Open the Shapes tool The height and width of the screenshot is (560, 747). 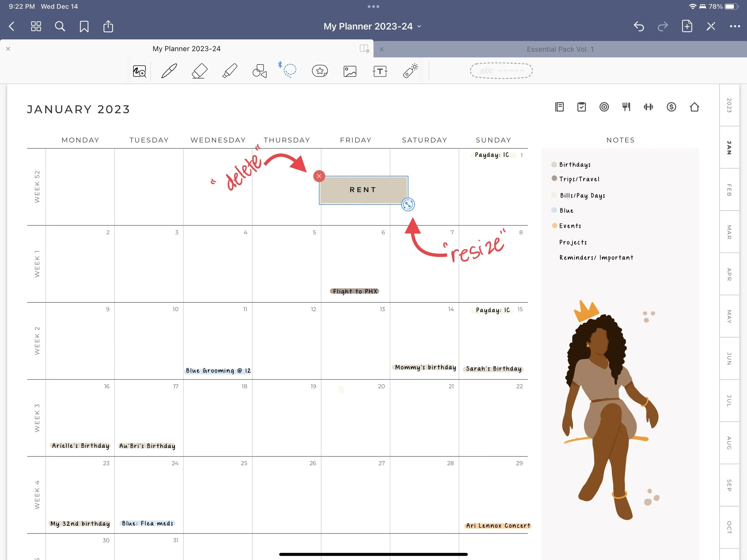click(259, 71)
